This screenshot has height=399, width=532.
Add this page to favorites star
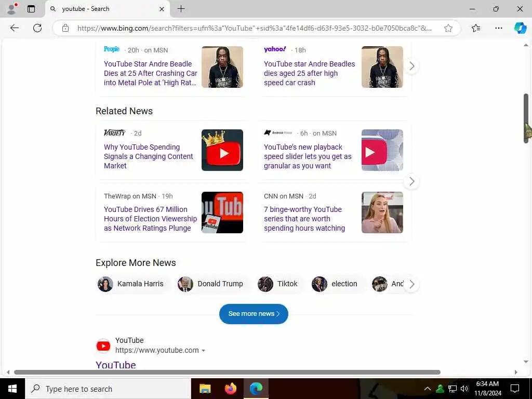tap(448, 28)
